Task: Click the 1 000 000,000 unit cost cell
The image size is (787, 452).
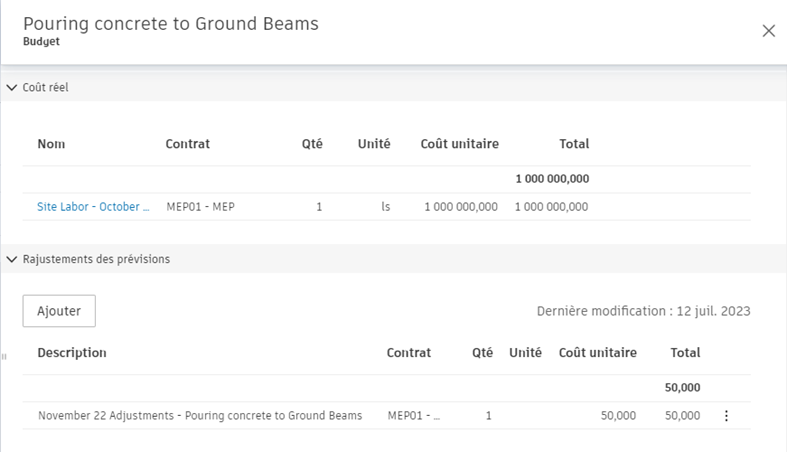Action: (460, 207)
